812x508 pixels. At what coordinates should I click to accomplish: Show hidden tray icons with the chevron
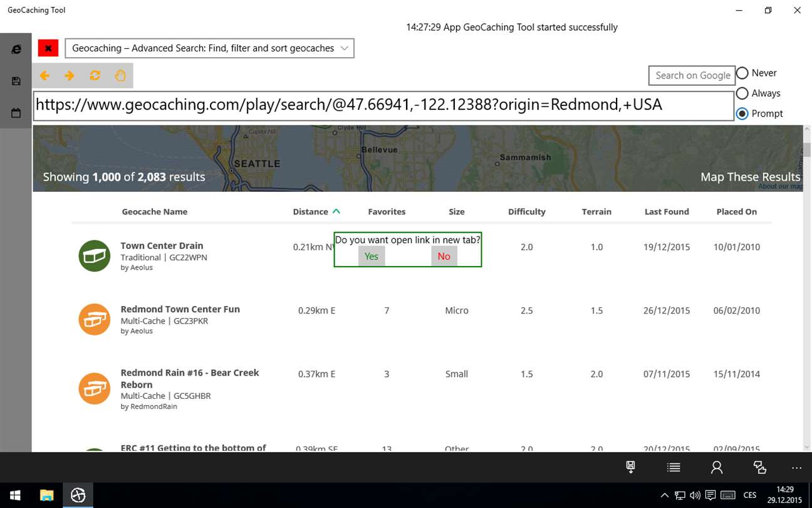pyautogui.click(x=664, y=495)
